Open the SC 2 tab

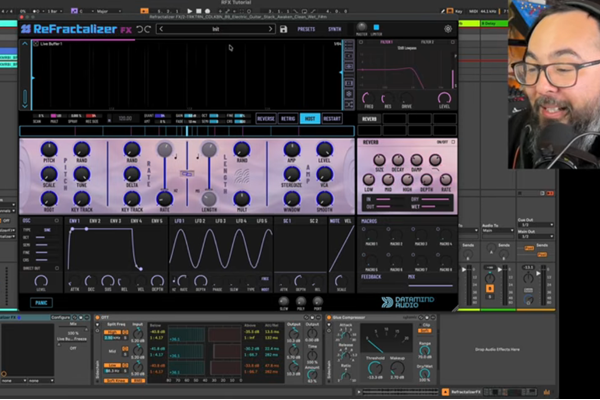click(313, 221)
